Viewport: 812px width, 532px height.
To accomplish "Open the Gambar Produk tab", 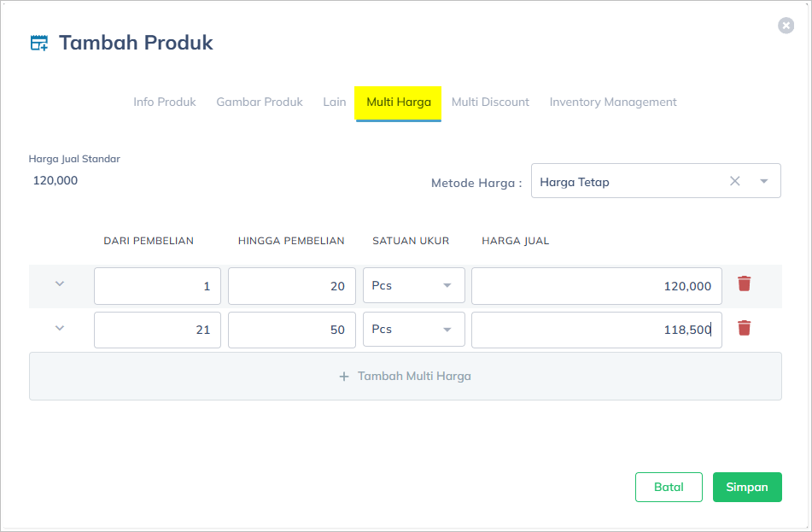I will pyautogui.click(x=260, y=102).
